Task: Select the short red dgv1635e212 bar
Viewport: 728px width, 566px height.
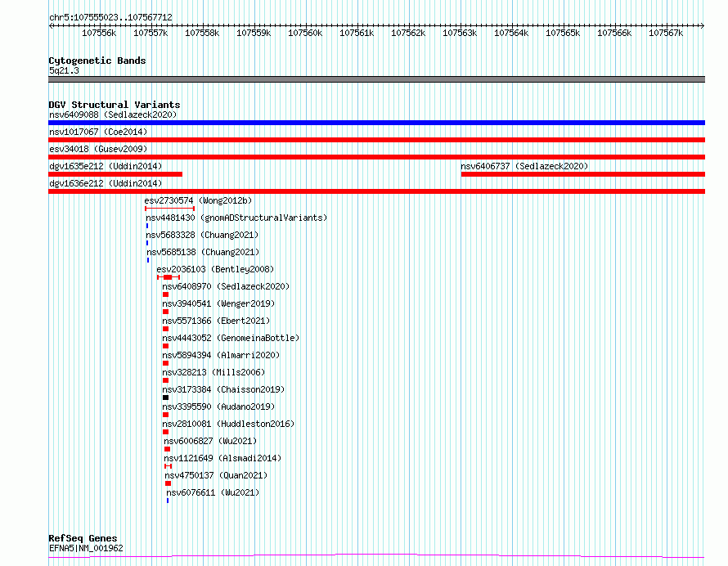Action: (x=115, y=174)
